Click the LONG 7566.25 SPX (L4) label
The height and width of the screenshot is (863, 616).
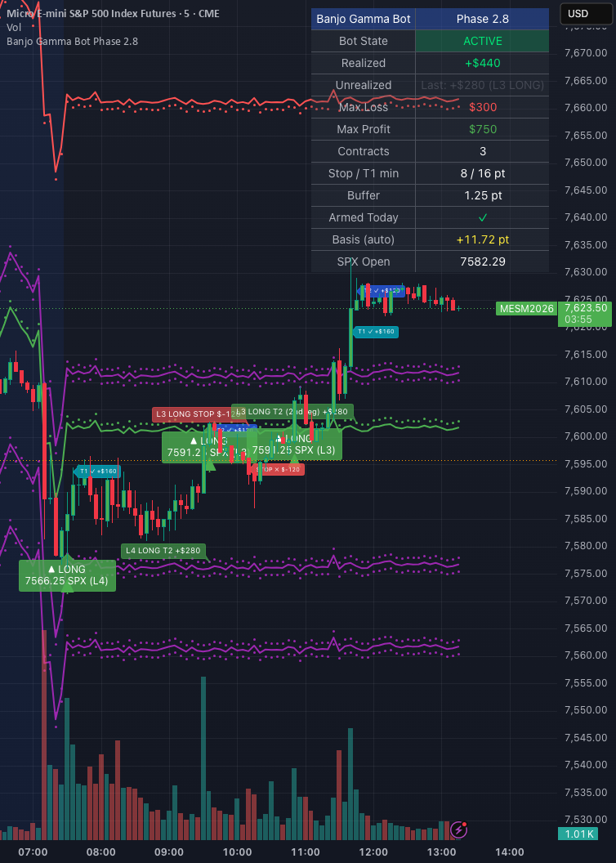point(67,575)
